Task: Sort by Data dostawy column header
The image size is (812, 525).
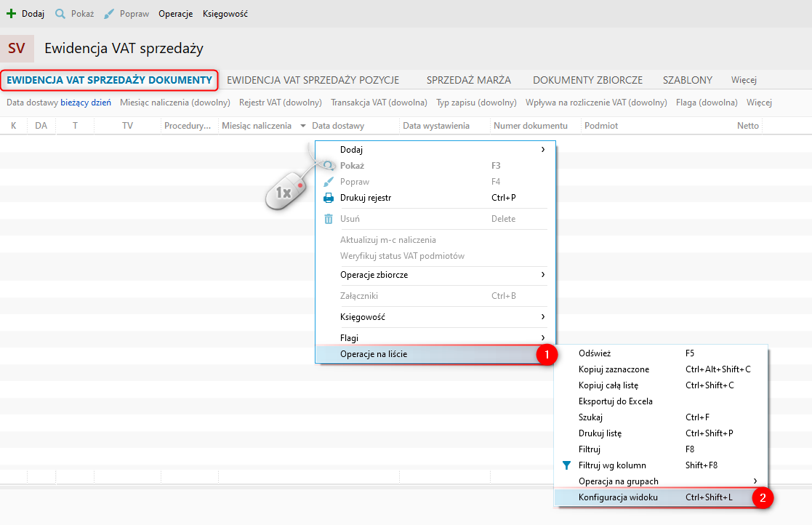Action: tap(354, 126)
